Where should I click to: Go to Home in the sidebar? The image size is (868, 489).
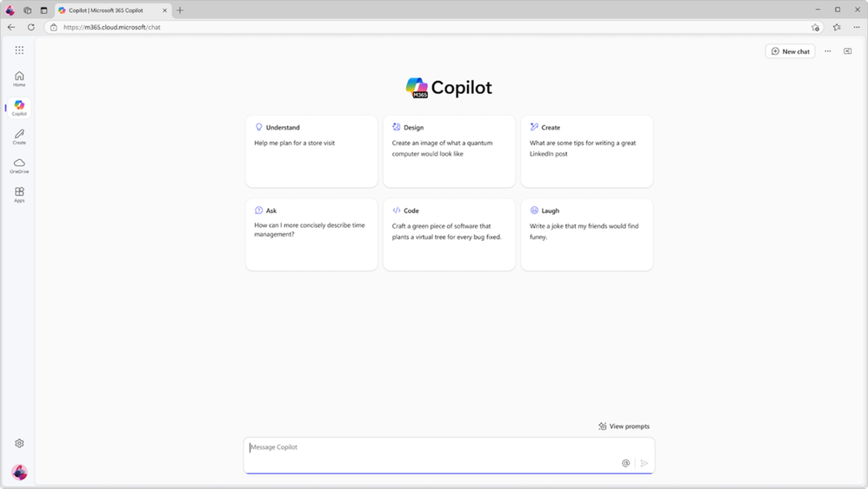(19, 78)
